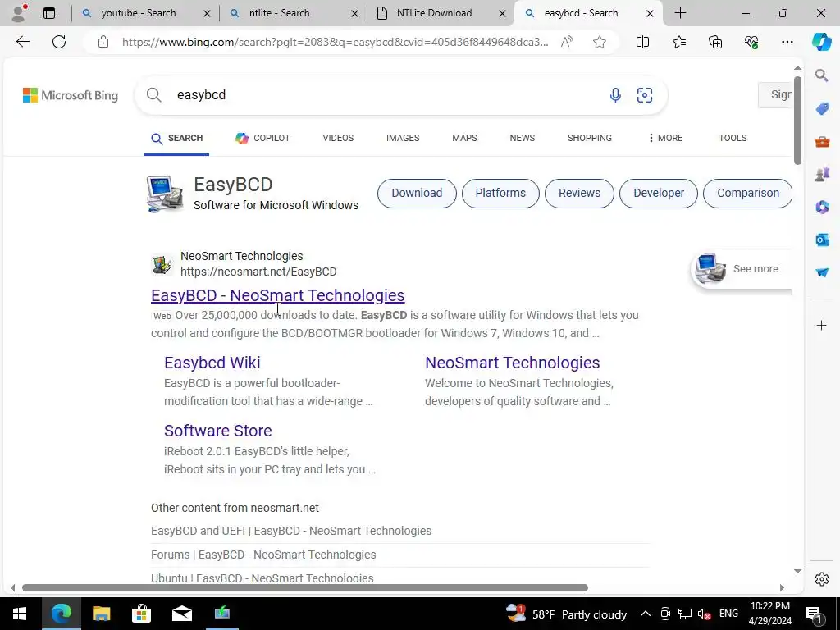
Task: Switch to IMAGES results
Action: [403, 138]
